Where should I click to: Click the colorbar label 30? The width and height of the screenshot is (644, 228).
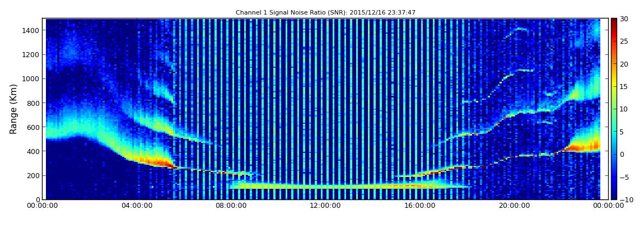[x=624, y=19]
